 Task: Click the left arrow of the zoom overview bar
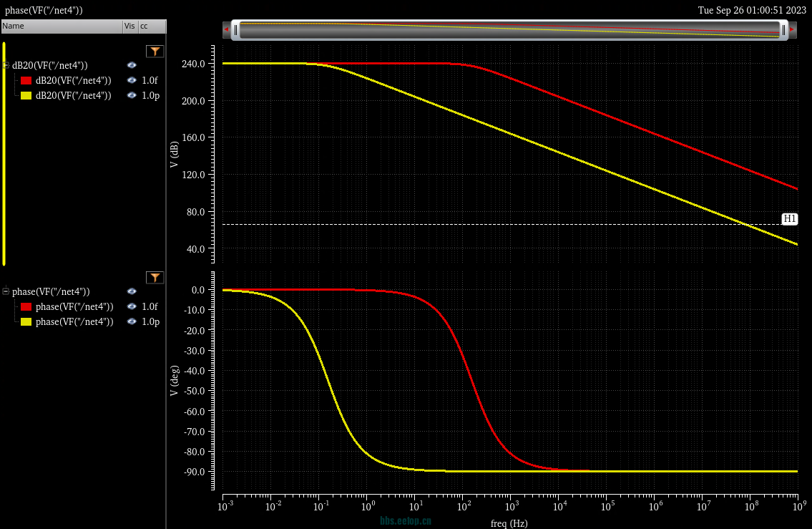[x=226, y=30]
